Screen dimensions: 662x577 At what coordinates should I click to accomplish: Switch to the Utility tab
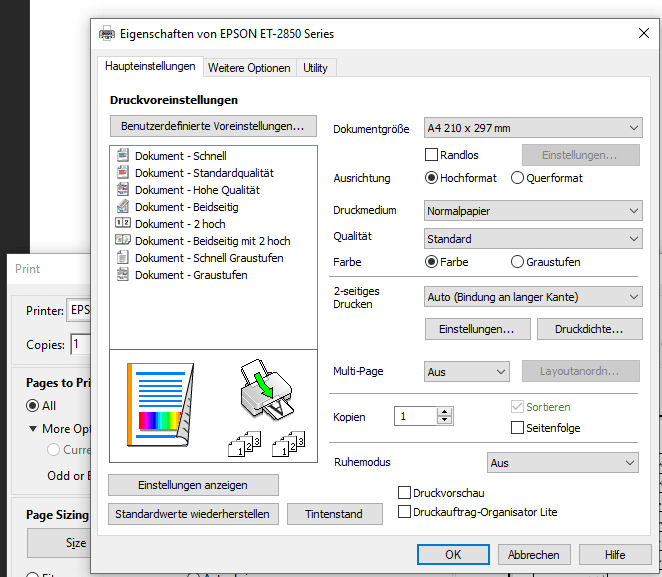tap(315, 68)
